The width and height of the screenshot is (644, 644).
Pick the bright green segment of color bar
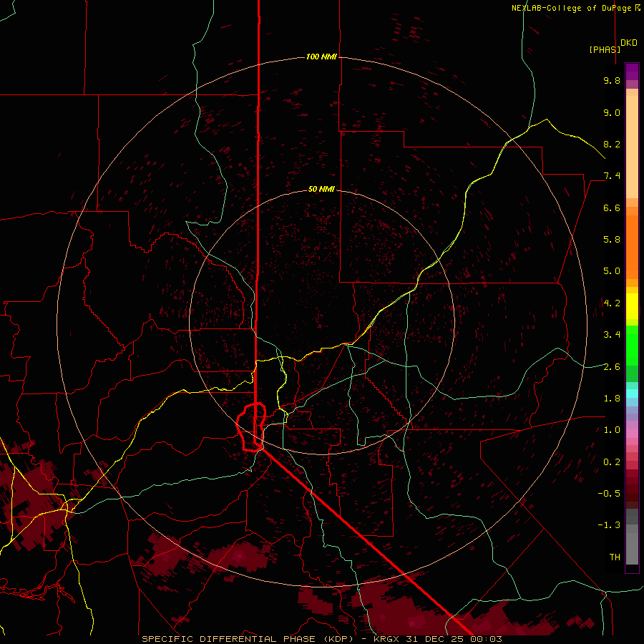[x=632, y=349]
